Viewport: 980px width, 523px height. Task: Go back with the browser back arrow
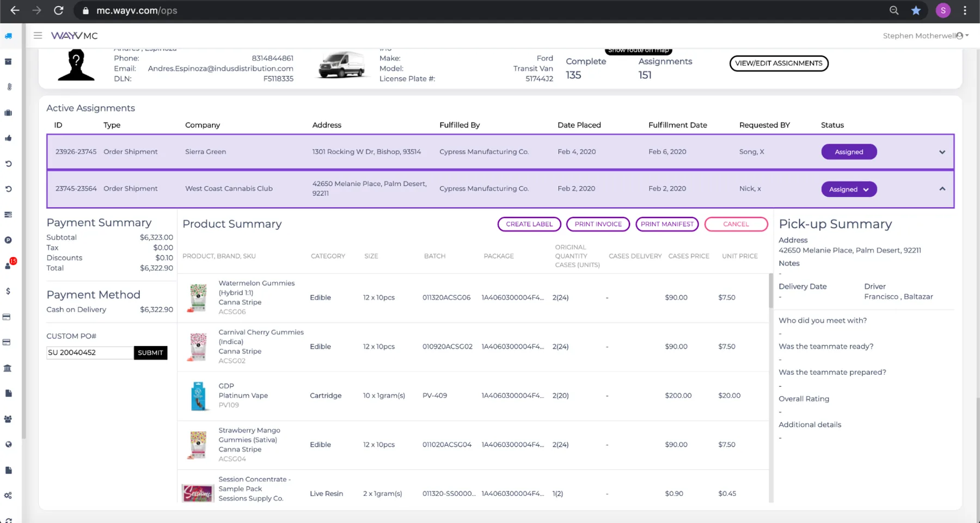tap(15, 10)
